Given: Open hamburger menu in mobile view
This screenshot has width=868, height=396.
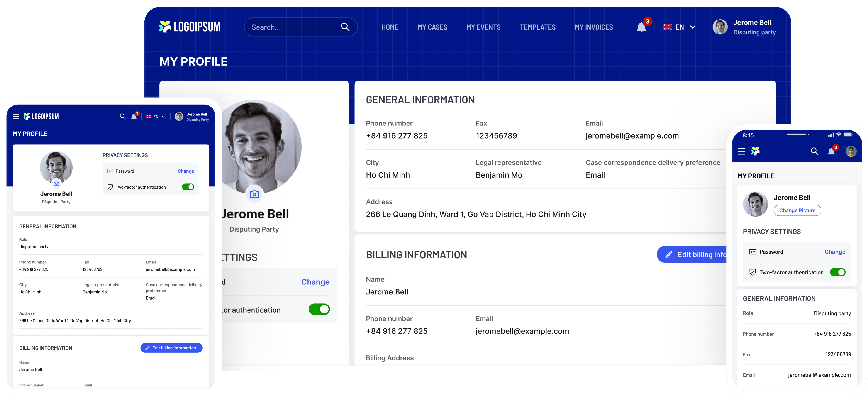Looking at the screenshot, I should [741, 151].
